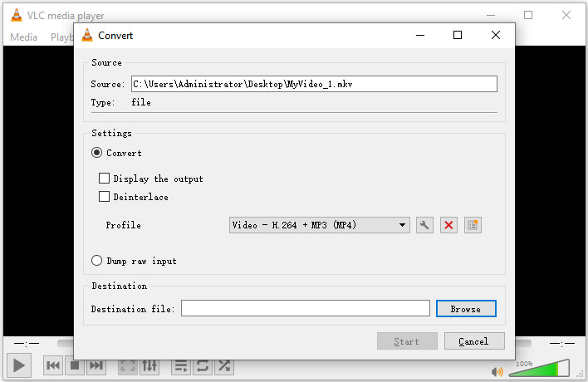Stop playback in VLC main window
The width and height of the screenshot is (588, 382).
(75, 365)
